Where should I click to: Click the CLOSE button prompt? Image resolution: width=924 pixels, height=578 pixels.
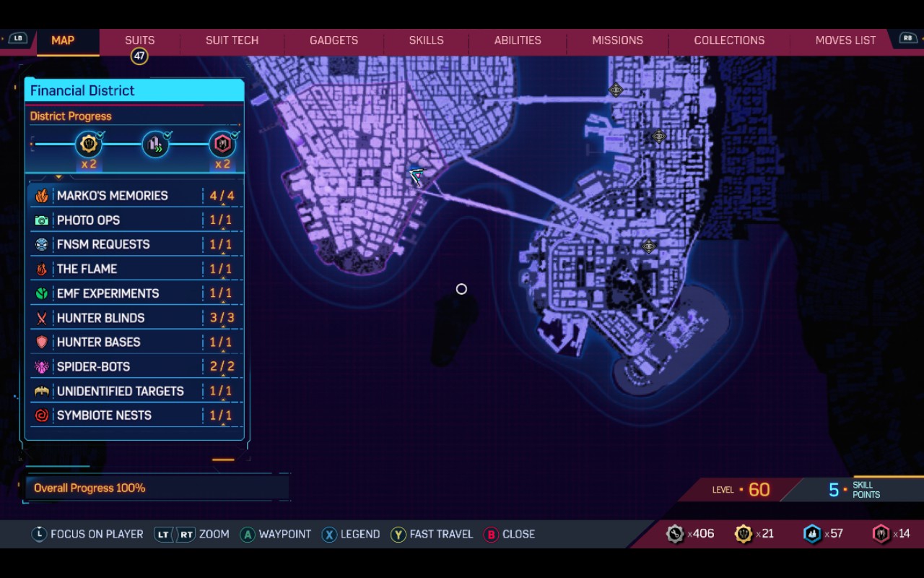click(509, 534)
